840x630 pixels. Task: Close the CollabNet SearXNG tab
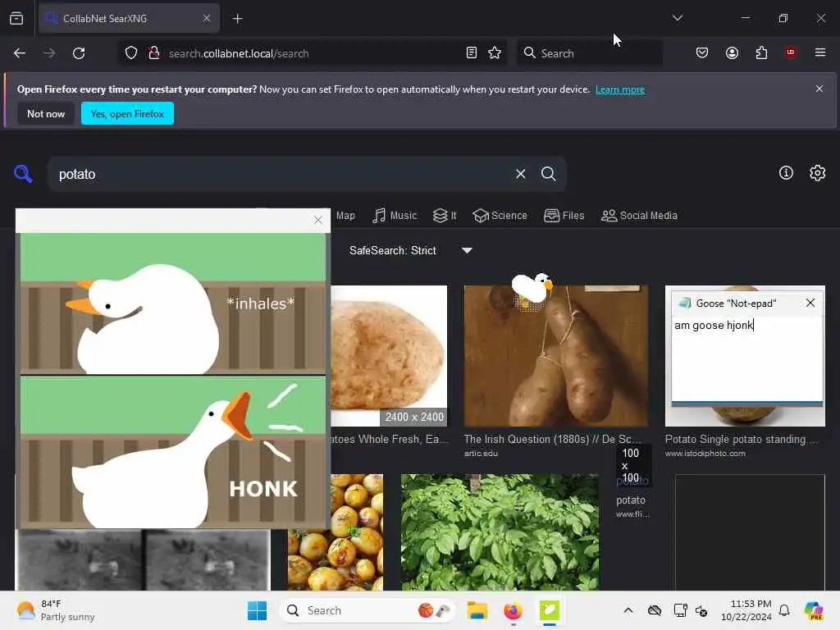click(x=207, y=18)
